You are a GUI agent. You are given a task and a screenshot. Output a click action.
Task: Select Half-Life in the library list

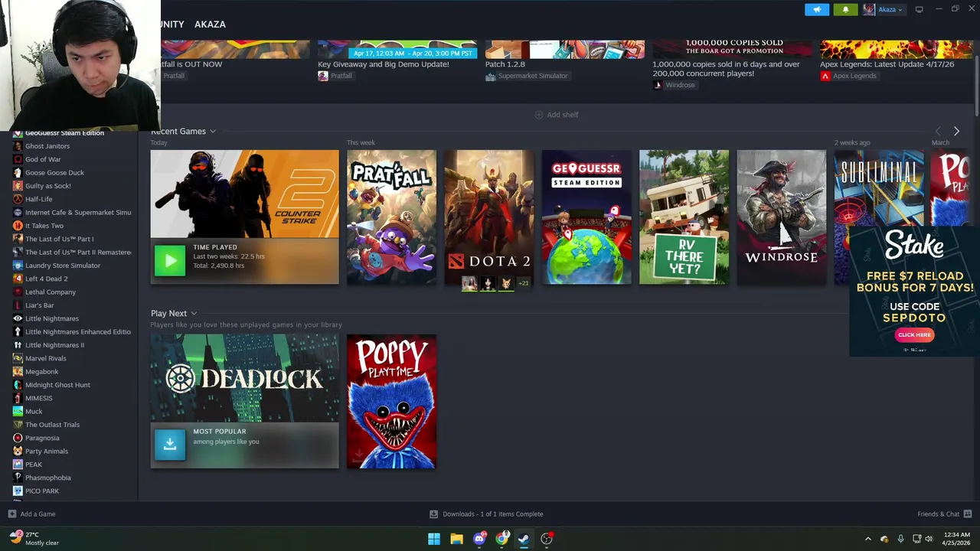[x=39, y=199]
